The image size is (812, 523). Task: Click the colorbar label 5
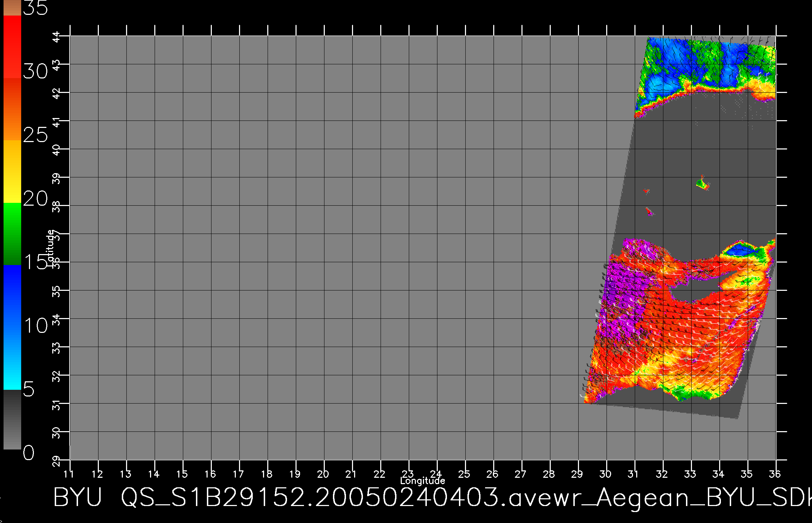click(x=29, y=389)
